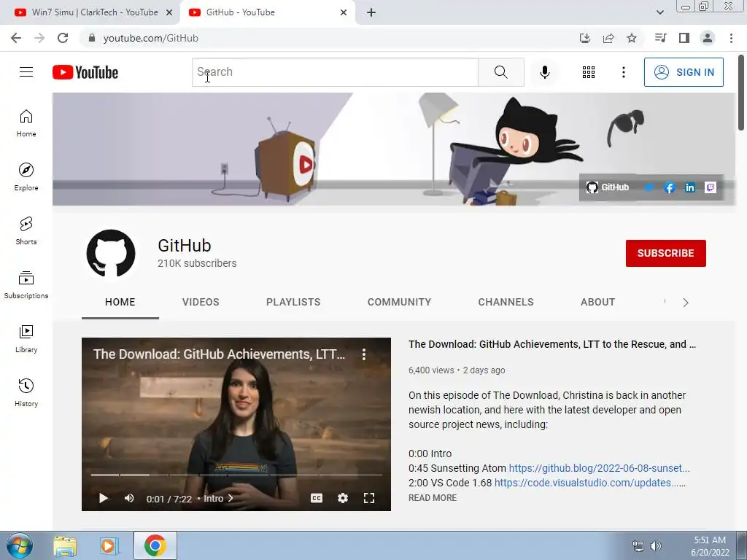
Task: Share this page from the toolbar
Action: [x=608, y=38]
